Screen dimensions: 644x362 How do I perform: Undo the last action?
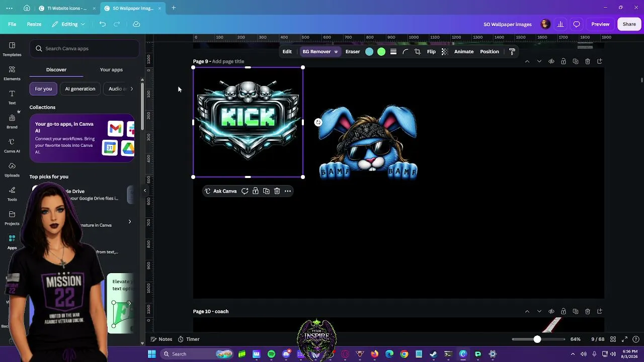pyautogui.click(x=103, y=24)
